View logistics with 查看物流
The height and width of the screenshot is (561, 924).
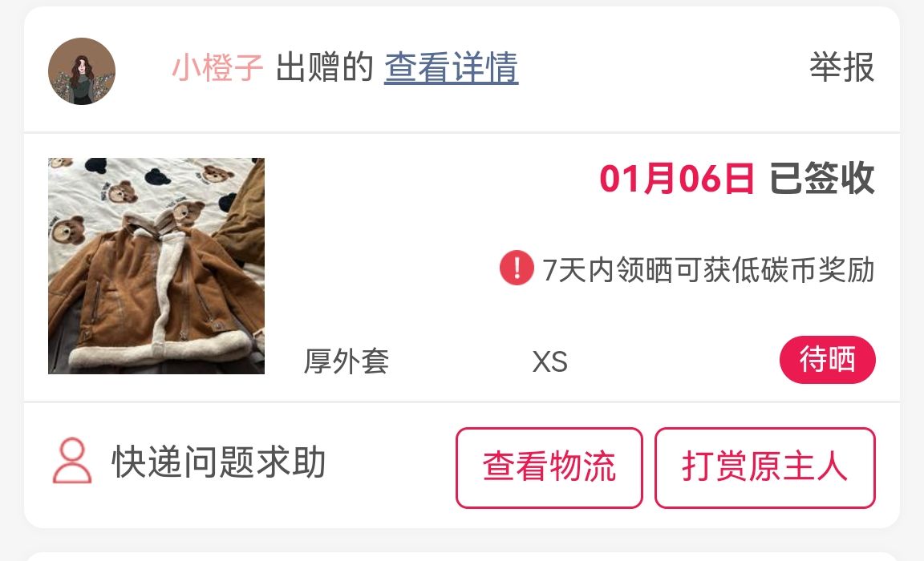tap(549, 467)
